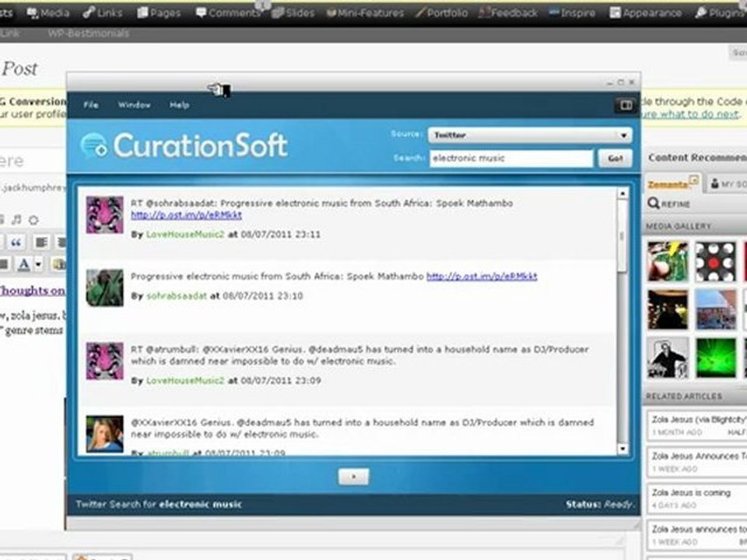The width and height of the screenshot is (747, 560).
Task: Click the WP-Bestmonials submenu link
Action: pos(88,33)
